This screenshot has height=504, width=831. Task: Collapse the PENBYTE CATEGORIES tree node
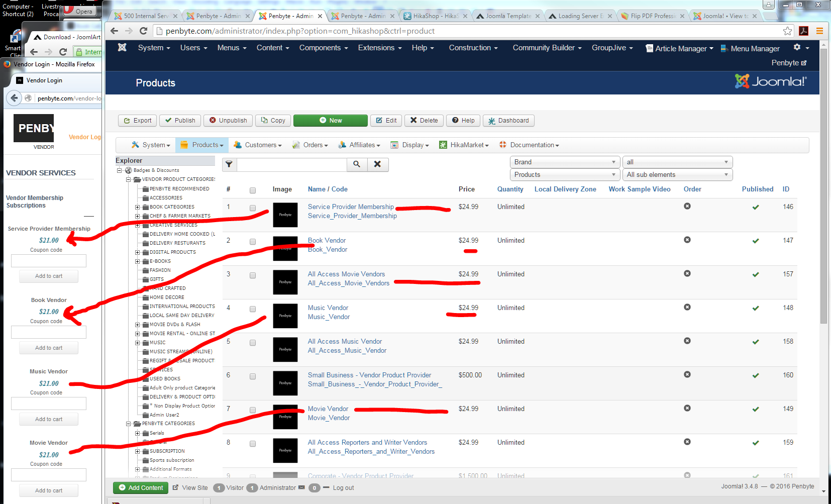[x=128, y=424]
